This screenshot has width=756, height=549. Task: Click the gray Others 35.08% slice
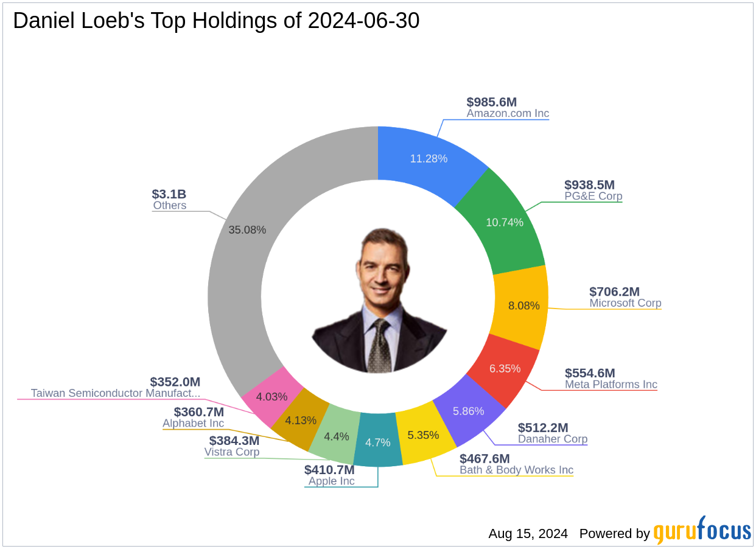pyautogui.click(x=248, y=230)
